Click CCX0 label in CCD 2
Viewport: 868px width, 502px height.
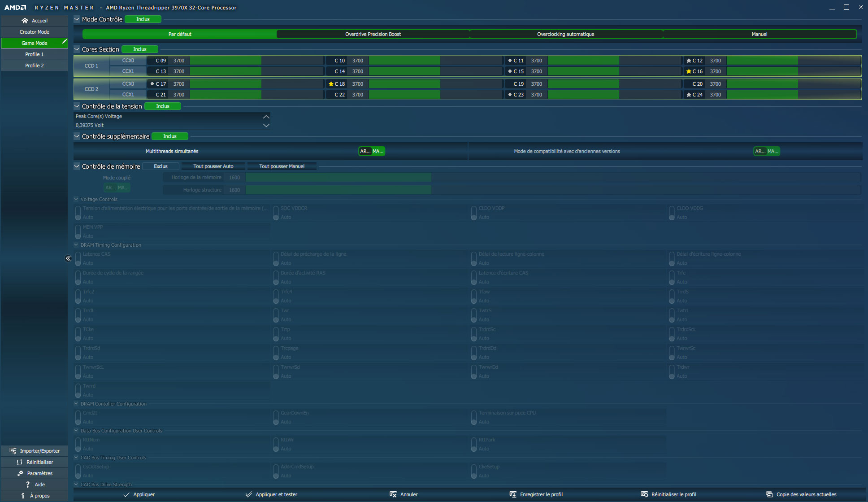[x=128, y=84]
